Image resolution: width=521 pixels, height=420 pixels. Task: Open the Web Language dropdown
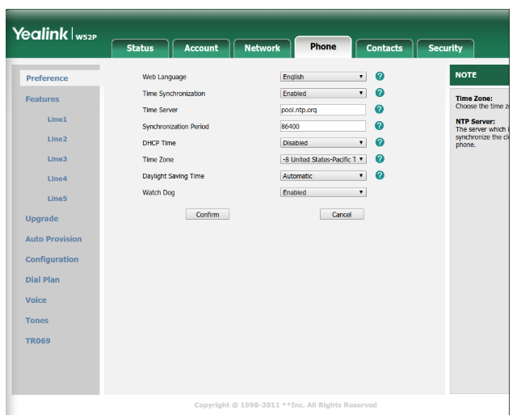tap(323, 77)
